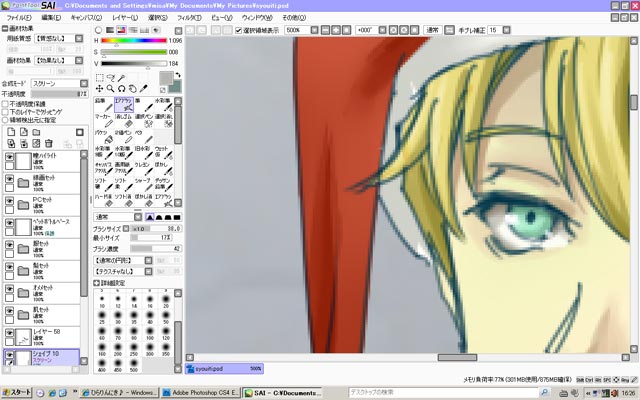
Task: Create a new layer folder
Action: pos(36,132)
